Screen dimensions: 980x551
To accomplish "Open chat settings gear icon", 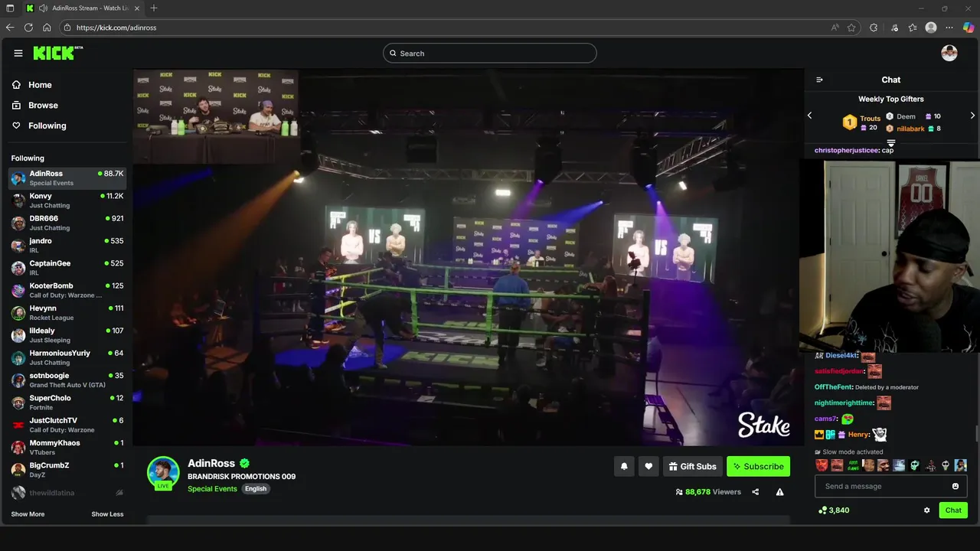I will pyautogui.click(x=926, y=510).
